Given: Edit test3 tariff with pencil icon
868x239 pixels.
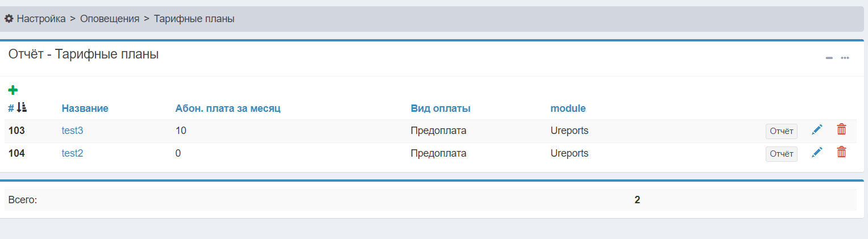Looking at the screenshot, I should [x=817, y=130].
